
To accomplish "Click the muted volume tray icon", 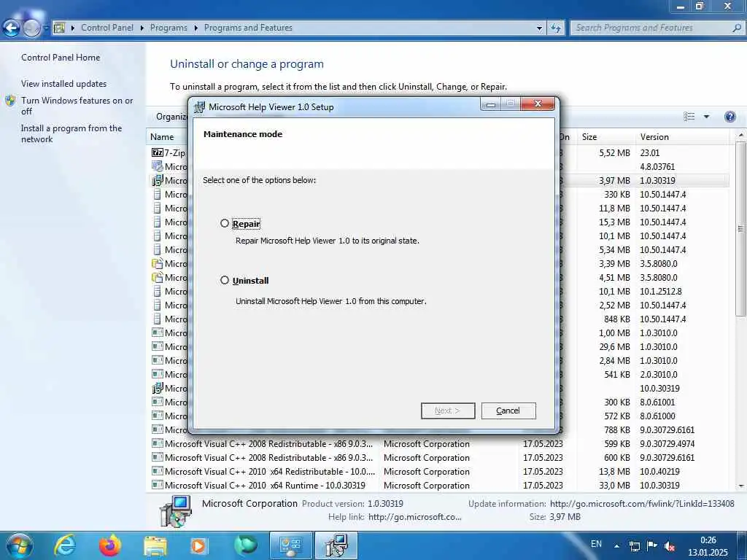I will coord(670,546).
